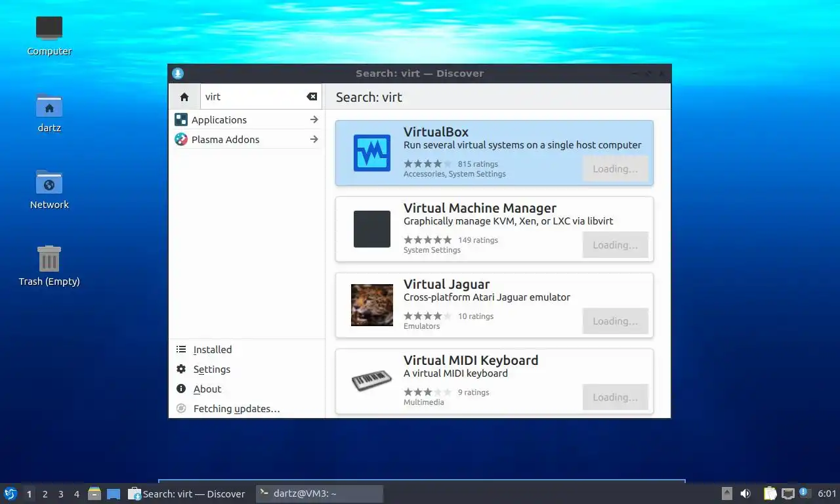840x504 pixels.
Task: Click Loading button for Virtual MIDI Keyboard
Action: [x=615, y=397]
